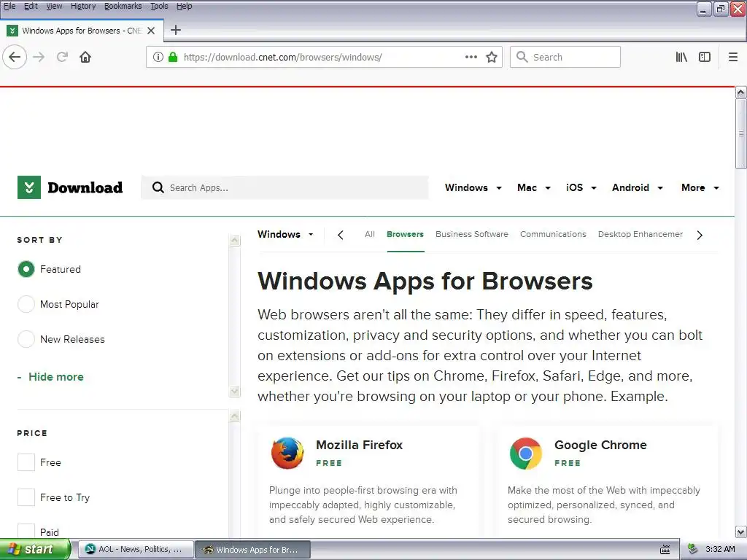The width and height of the screenshot is (747, 560).
Task: Expand the Mac platform dropdown
Action: coord(534,187)
